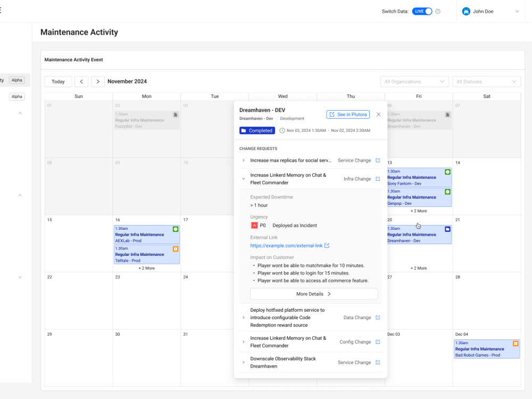Open the FuzzyBot - Dev maintenance event

pos(147,120)
